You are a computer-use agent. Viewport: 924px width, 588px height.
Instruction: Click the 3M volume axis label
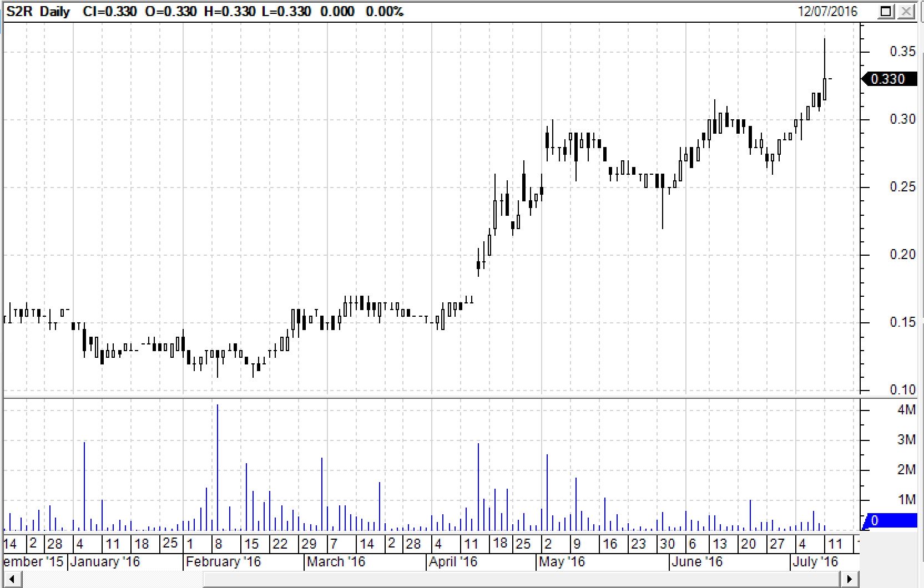(x=906, y=440)
